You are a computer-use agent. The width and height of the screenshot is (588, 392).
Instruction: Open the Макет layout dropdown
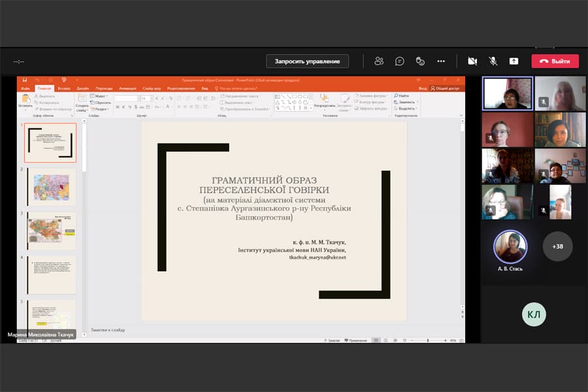coord(99,96)
